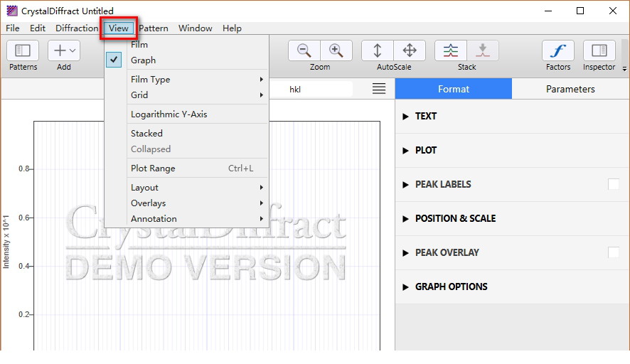
Task: Open the toolbar overflow arrow
Action: 624,69
